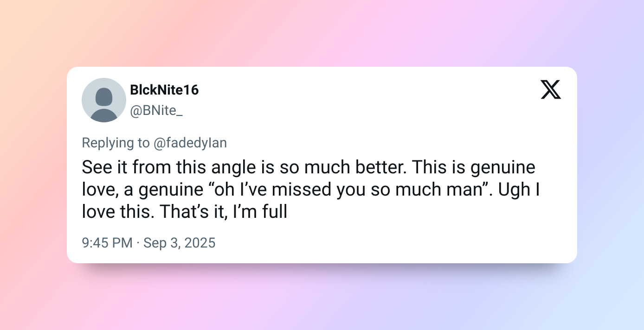Image resolution: width=644 pixels, height=330 pixels.
Task: Click the word "See" starting the tweet
Action: [94, 167]
